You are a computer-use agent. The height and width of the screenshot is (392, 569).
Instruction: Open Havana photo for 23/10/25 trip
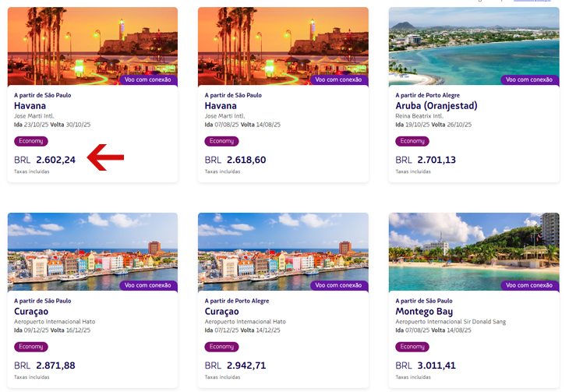(93, 46)
